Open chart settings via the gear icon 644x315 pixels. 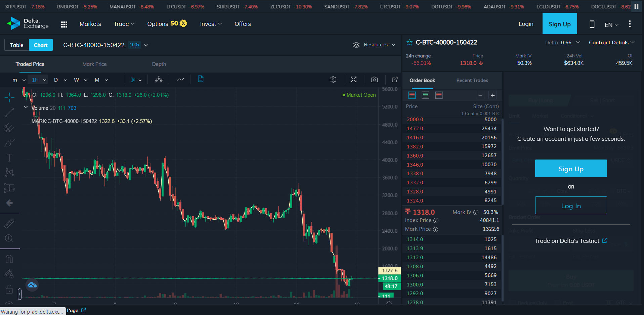[333, 80]
